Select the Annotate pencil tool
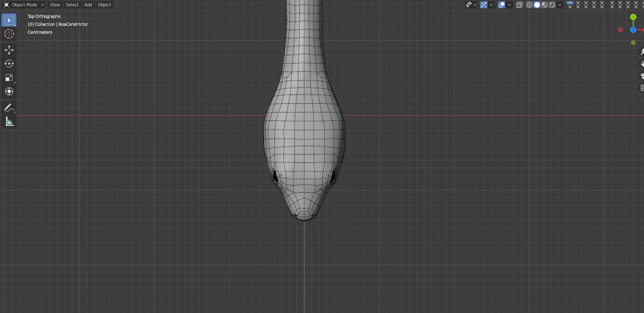The height and width of the screenshot is (313, 644). pyautogui.click(x=9, y=108)
